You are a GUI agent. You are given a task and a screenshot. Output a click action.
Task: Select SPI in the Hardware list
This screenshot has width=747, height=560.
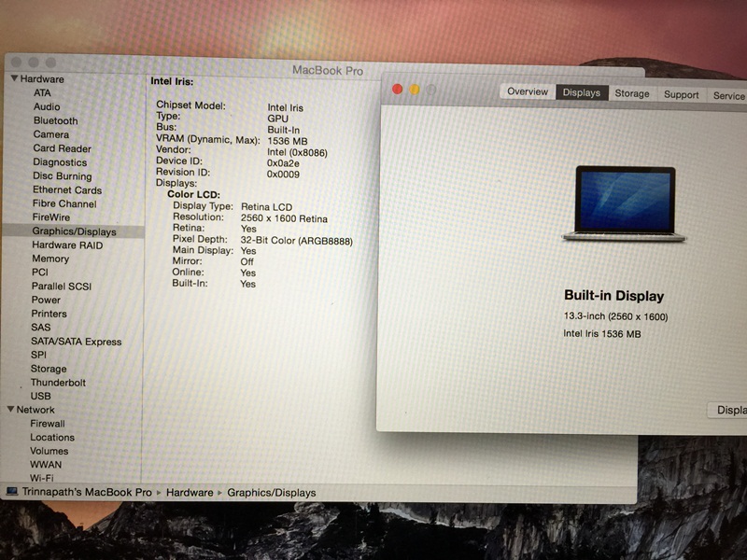coord(38,355)
